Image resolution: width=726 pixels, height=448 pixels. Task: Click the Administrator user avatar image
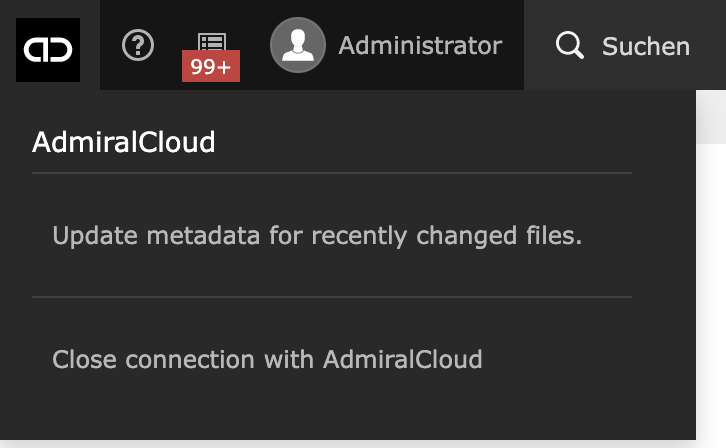(x=298, y=45)
